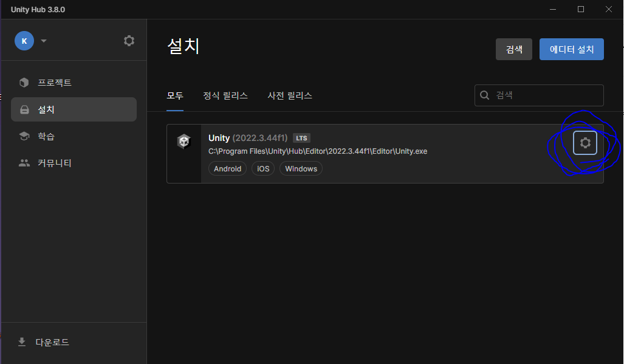The width and height of the screenshot is (624, 364).
Task: Click the 프로젝트 cube icon
Action: point(24,83)
